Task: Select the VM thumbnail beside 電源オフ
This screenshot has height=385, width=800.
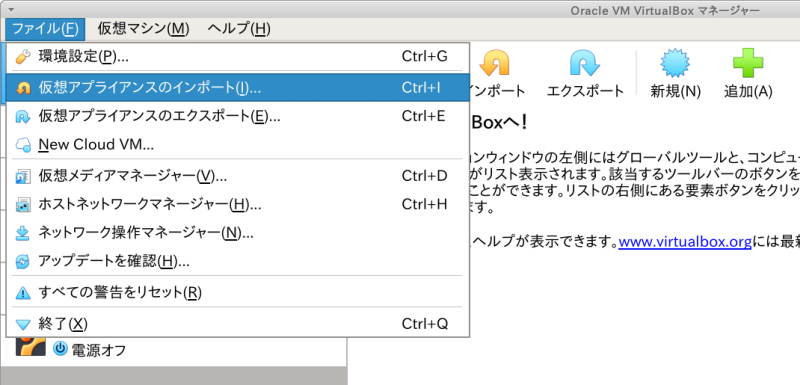Action: (x=31, y=347)
